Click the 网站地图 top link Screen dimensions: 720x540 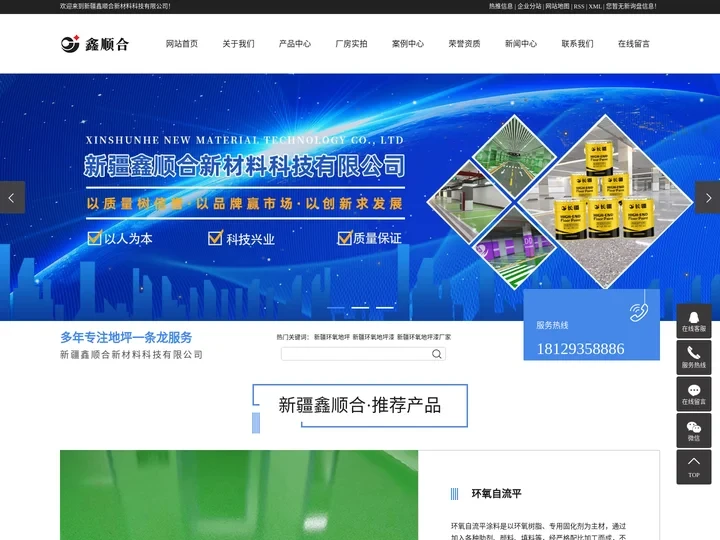click(557, 6)
